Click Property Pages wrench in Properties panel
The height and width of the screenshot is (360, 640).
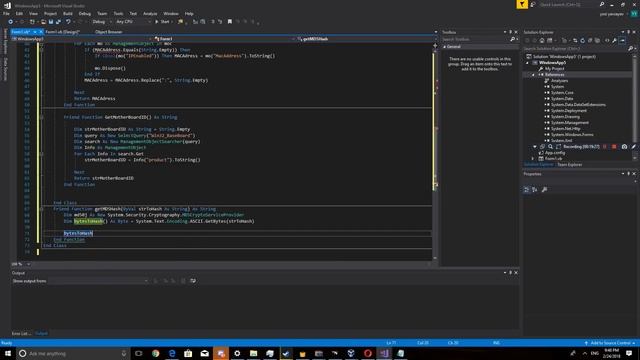[x=544, y=189]
